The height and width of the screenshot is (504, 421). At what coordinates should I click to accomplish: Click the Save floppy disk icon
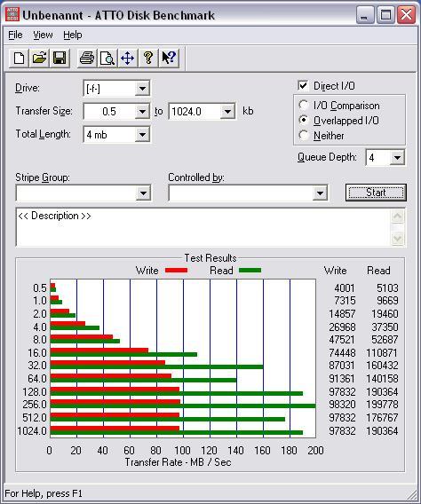pos(60,59)
